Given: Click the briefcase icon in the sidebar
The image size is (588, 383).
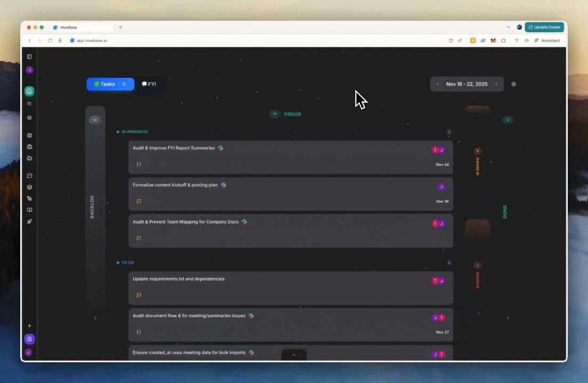Looking at the screenshot, I should (x=29, y=147).
